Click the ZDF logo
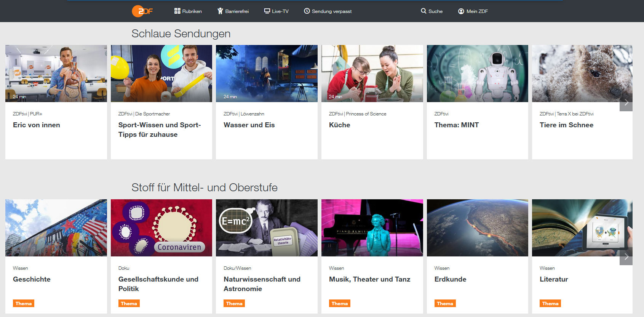Screen dimensions: 644x317 coord(142,11)
